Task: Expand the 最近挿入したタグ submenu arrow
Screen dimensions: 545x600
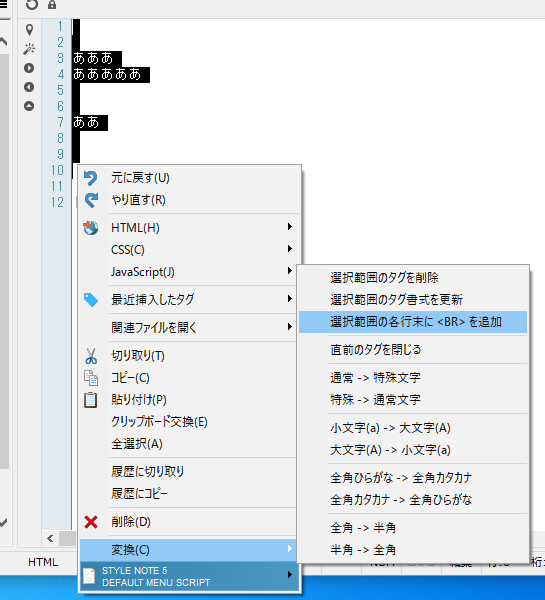Action: pyautogui.click(x=290, y=299)
